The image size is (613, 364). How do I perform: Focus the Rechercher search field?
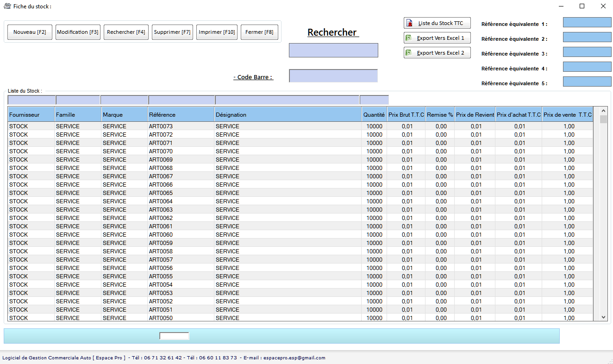[333, 50]
